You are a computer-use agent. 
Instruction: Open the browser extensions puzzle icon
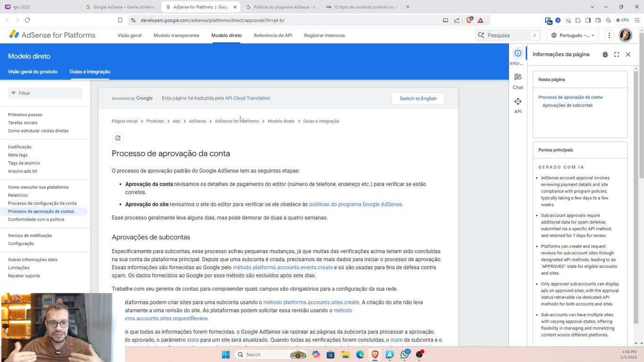(578, 20)
